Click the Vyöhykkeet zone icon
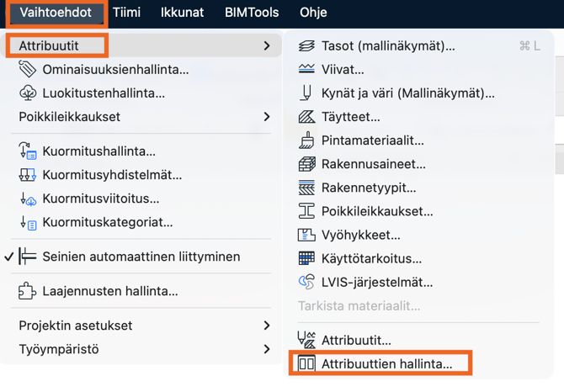 (x=306, y=235)
